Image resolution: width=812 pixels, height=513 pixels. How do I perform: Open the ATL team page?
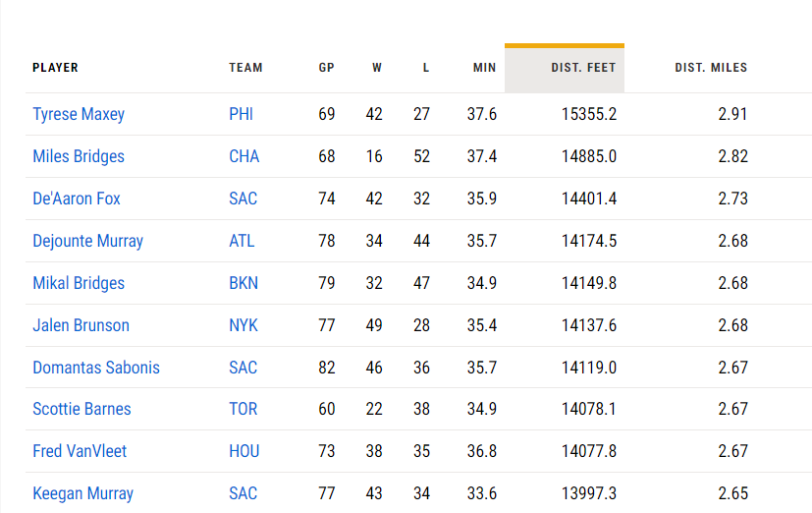pos(242,241)
